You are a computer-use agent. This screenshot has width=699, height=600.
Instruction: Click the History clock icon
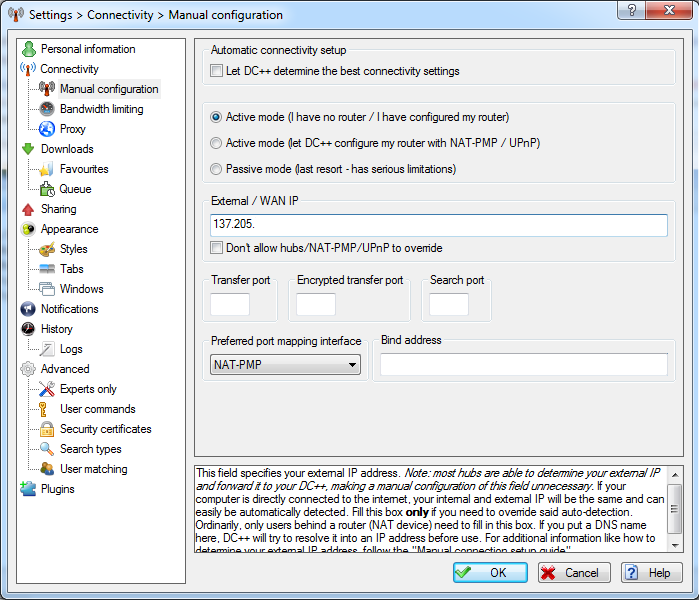tap(28, 329)
